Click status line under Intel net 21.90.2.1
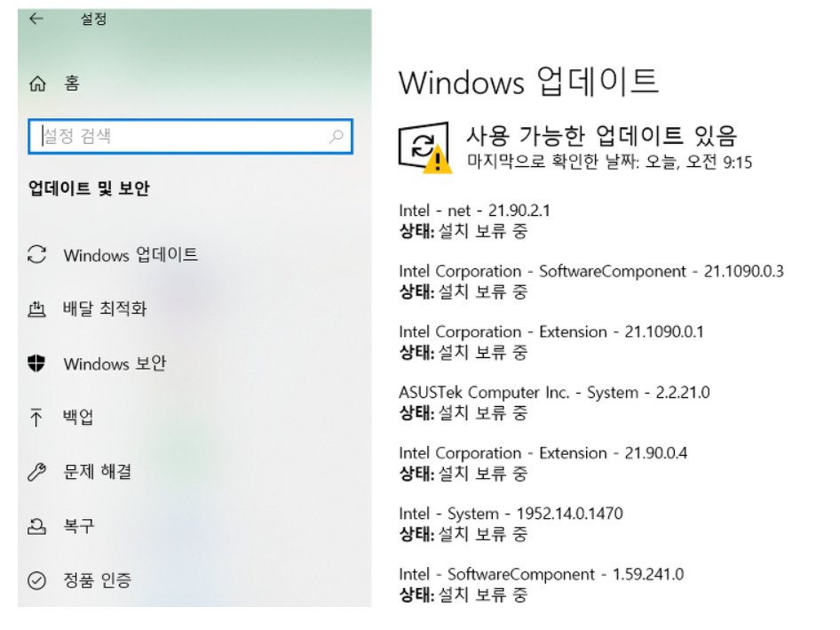This screenshot has height=630, width=840. coord(464,232)
